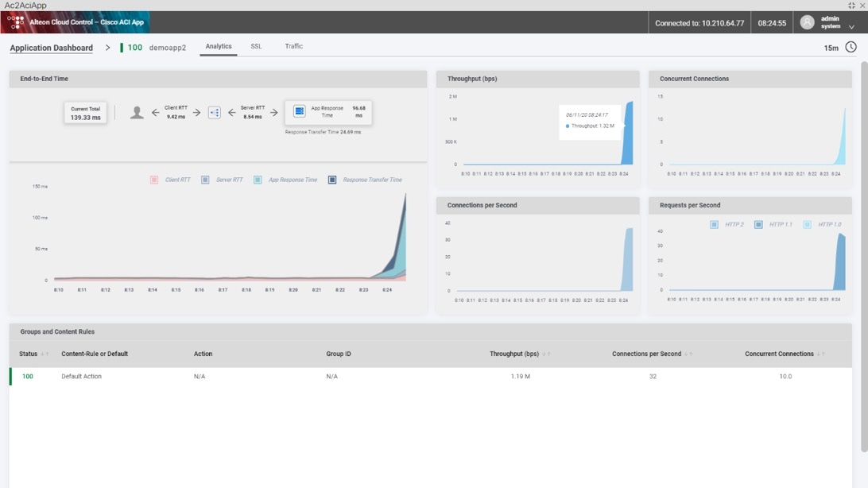Select the Default Action table row
868x488 pixels.
tap(431, 376)
